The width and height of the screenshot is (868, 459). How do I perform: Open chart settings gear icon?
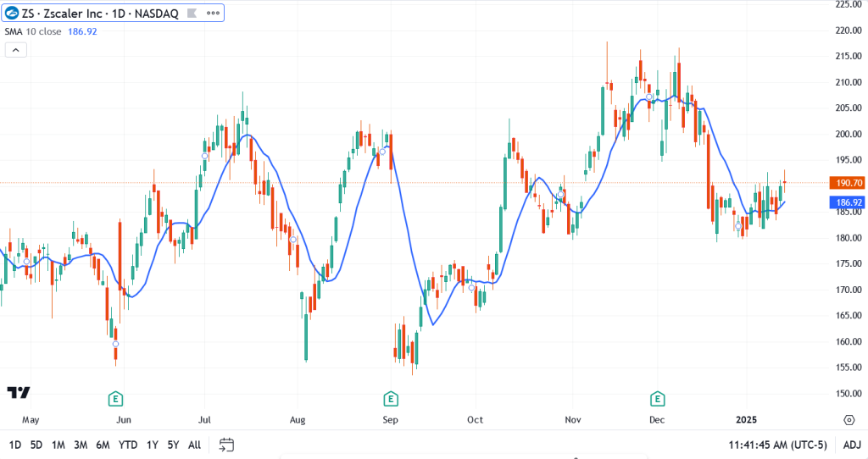coord(849,419)
